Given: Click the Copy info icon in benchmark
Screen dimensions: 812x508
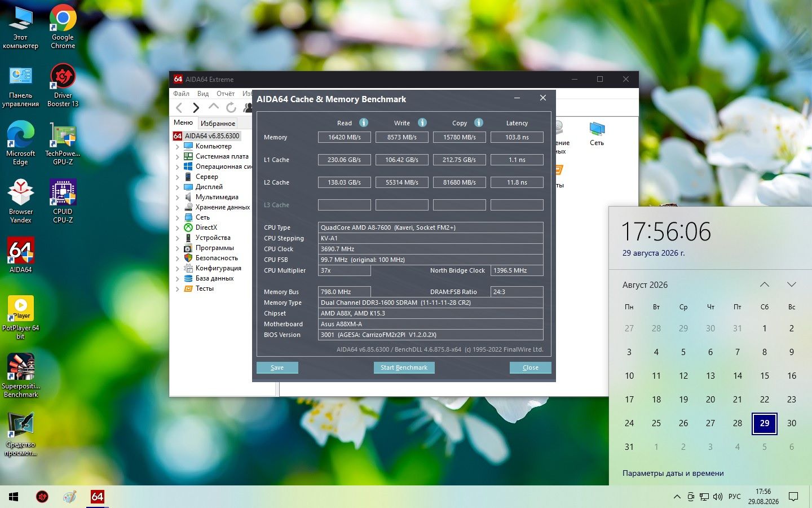Looking at the screenshot, I should (x=479, y=122).
